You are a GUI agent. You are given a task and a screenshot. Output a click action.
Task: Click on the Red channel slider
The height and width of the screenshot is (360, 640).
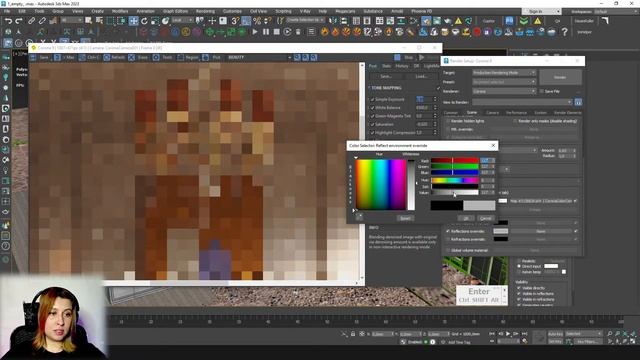tap(455, 160)
